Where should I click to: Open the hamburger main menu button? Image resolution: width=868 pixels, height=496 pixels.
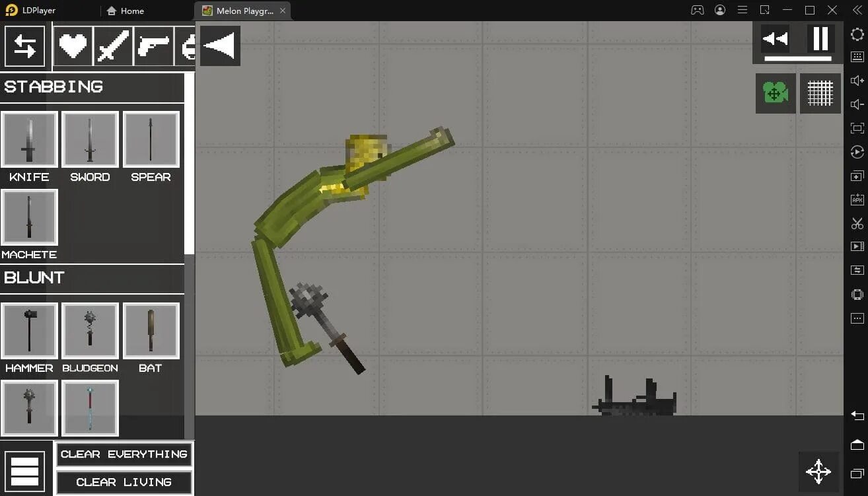[24, 471]
